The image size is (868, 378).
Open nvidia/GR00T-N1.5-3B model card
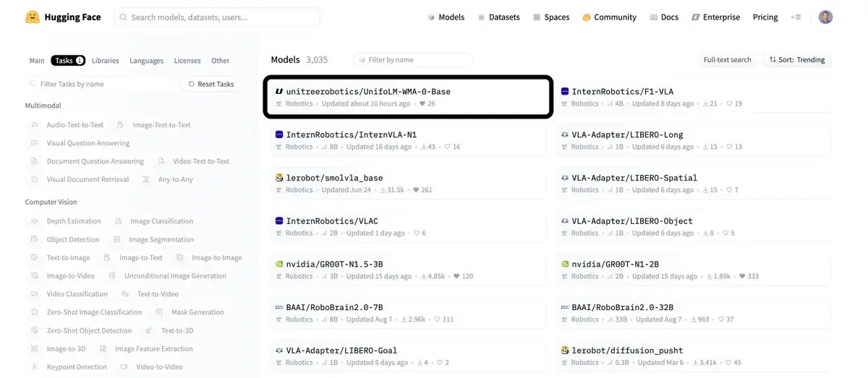(408, 270)
